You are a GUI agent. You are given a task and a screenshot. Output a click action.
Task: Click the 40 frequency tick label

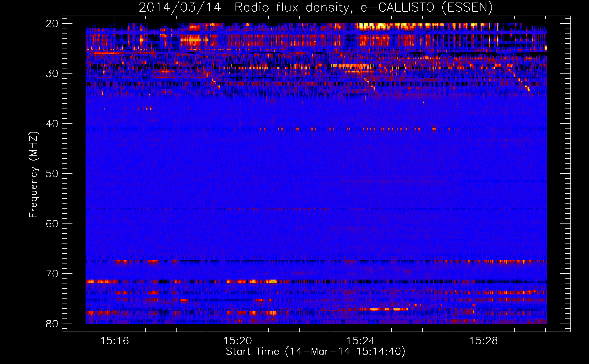52,124
